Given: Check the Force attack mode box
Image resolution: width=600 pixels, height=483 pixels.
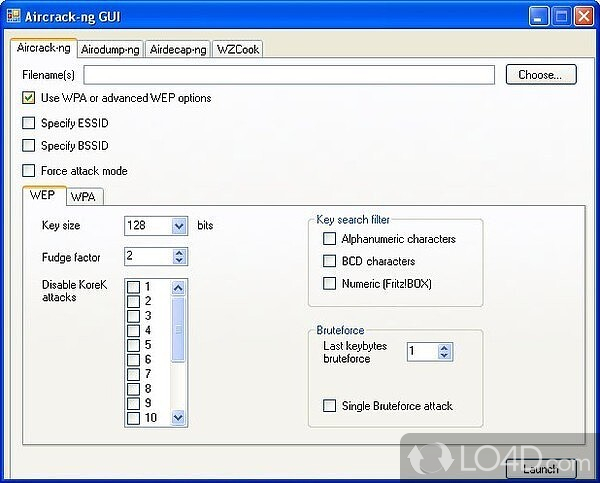Looking at the screenshot, I should point(29,171).
